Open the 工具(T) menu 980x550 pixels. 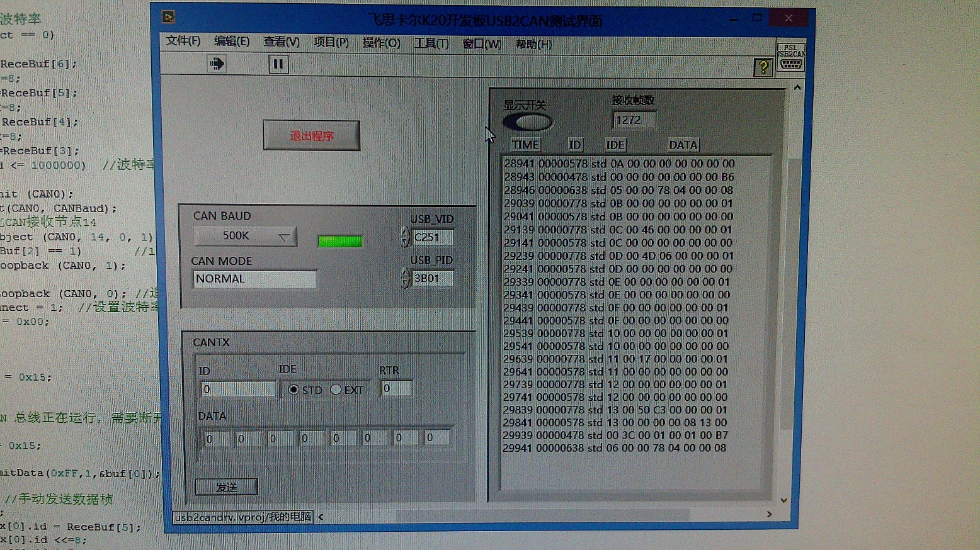tap(431, 43)
